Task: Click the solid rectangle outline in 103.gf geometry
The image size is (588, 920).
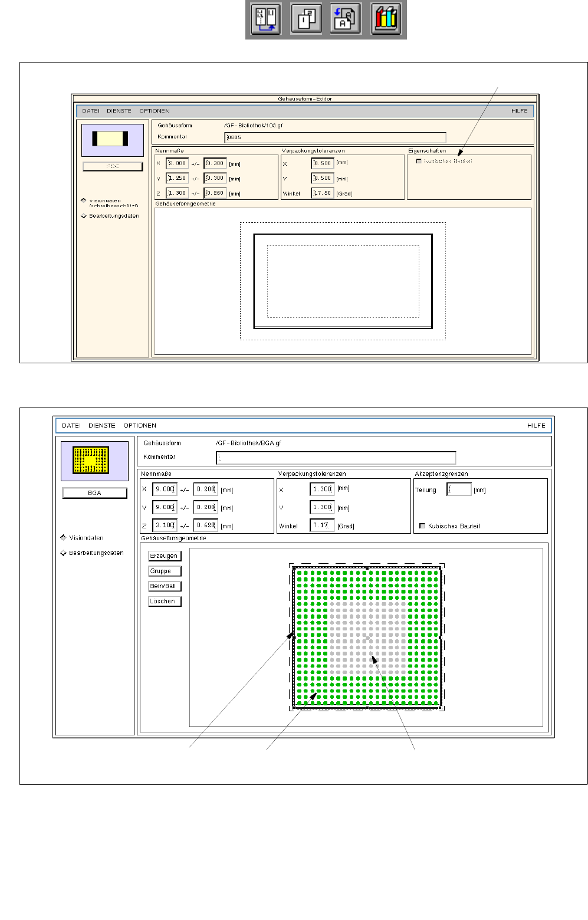Action: click(343, 281)
